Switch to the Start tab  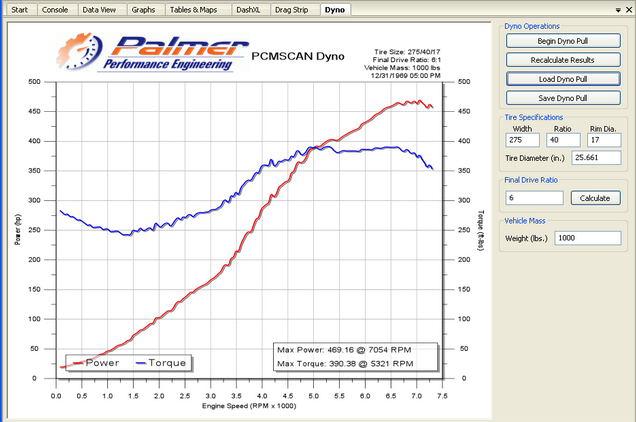pyautogui.click(x=19, y=10)
